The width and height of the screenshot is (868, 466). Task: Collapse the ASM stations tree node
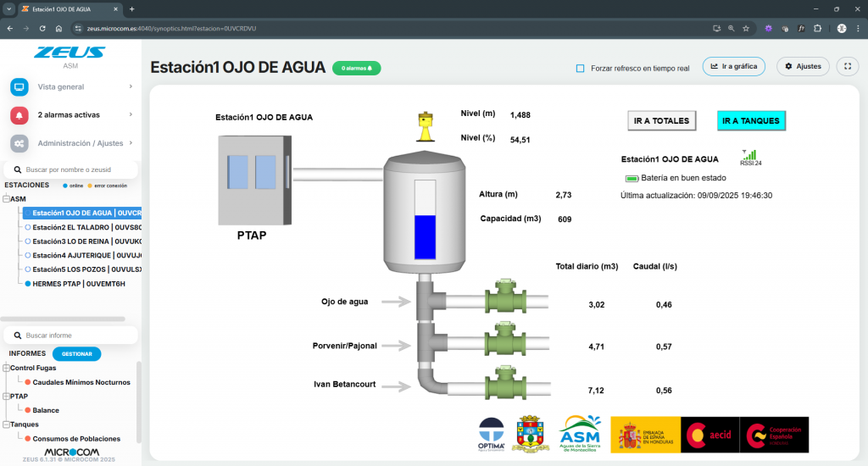tap(6, 199)
